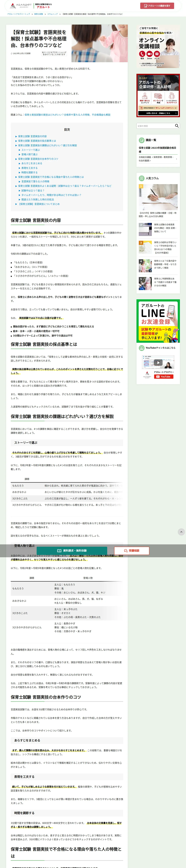Jump to TOC '試験中は立つ？座る？'
The width and height of the screenshot is (186, 868).
pos(33,190)
